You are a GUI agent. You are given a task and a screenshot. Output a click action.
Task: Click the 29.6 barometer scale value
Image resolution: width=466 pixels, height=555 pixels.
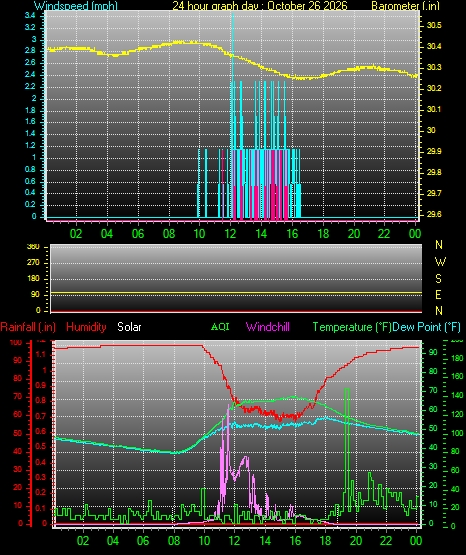[x=434, y=214]
